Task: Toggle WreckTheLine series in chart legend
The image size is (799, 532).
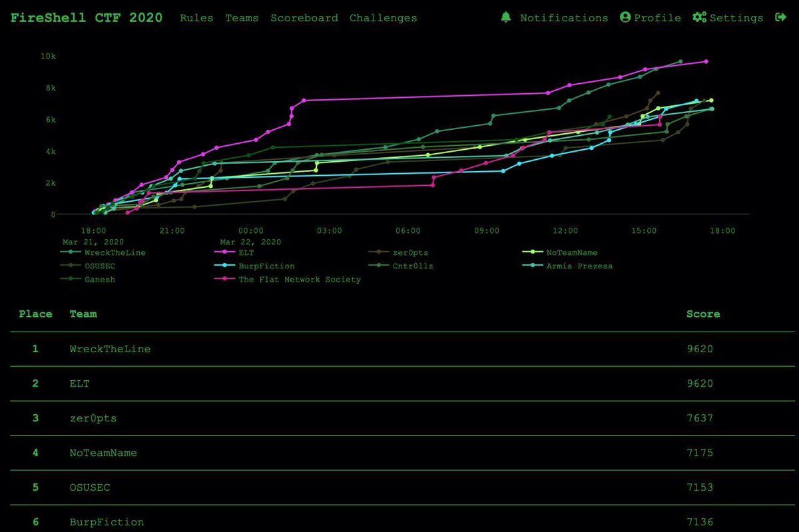Action: (x=103, y=253)
